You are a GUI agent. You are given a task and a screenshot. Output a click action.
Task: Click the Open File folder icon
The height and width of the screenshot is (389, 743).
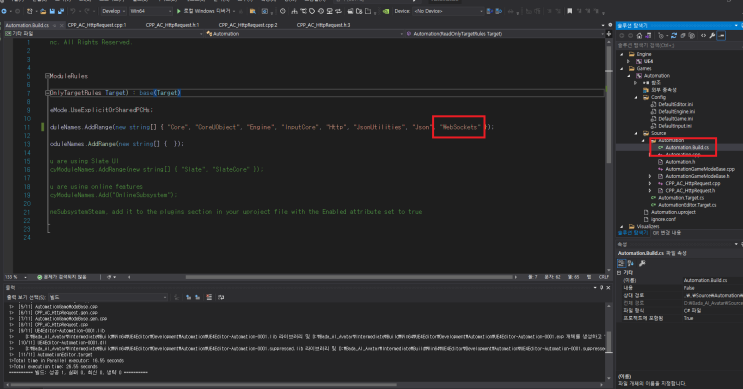point(43,11)
